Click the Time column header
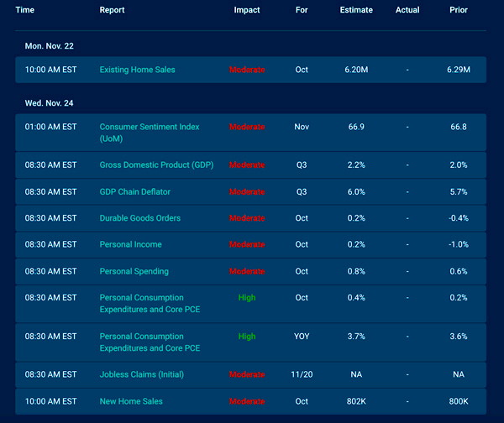 click(x=25, y=10)
